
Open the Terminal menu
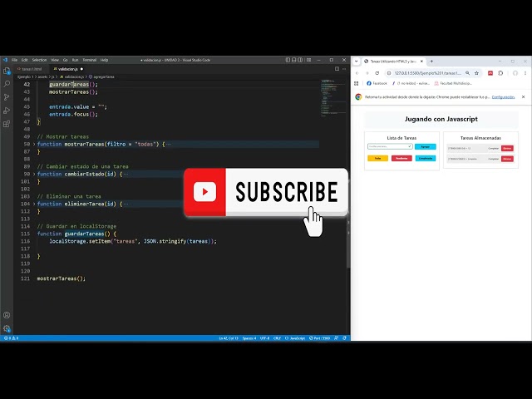[90, 60]
